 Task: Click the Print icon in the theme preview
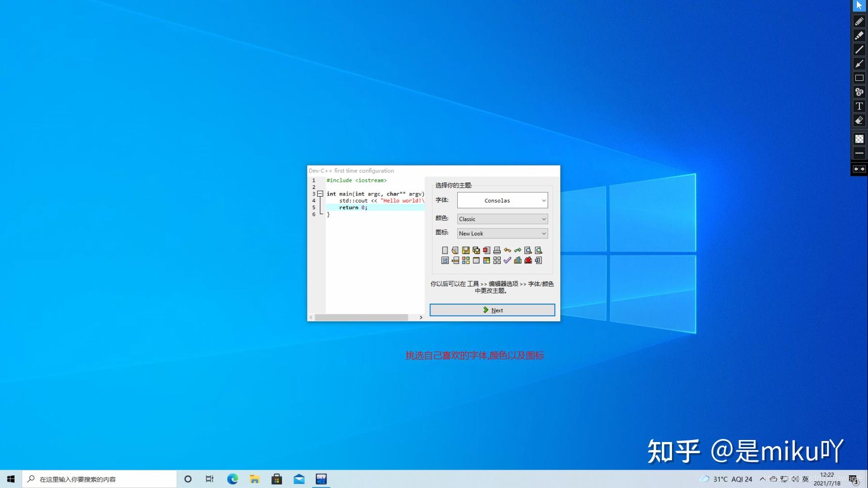(497, 250)
